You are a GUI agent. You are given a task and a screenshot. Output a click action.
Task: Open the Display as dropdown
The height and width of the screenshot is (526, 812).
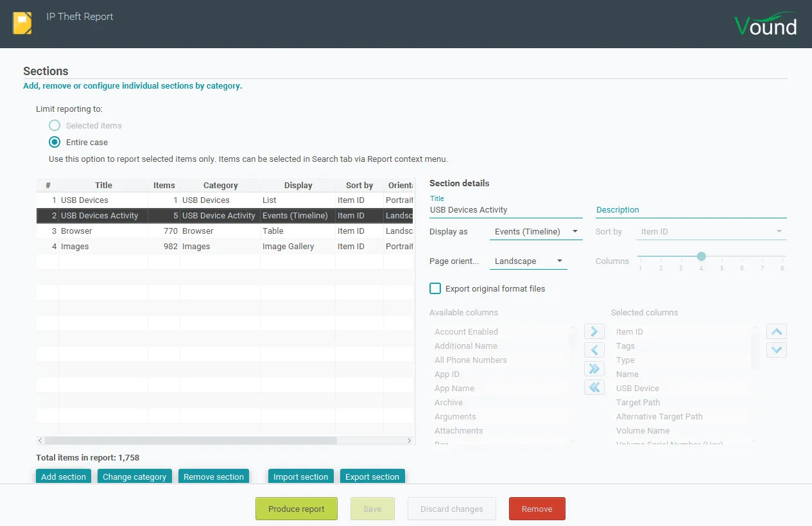(x=535, y=231)
